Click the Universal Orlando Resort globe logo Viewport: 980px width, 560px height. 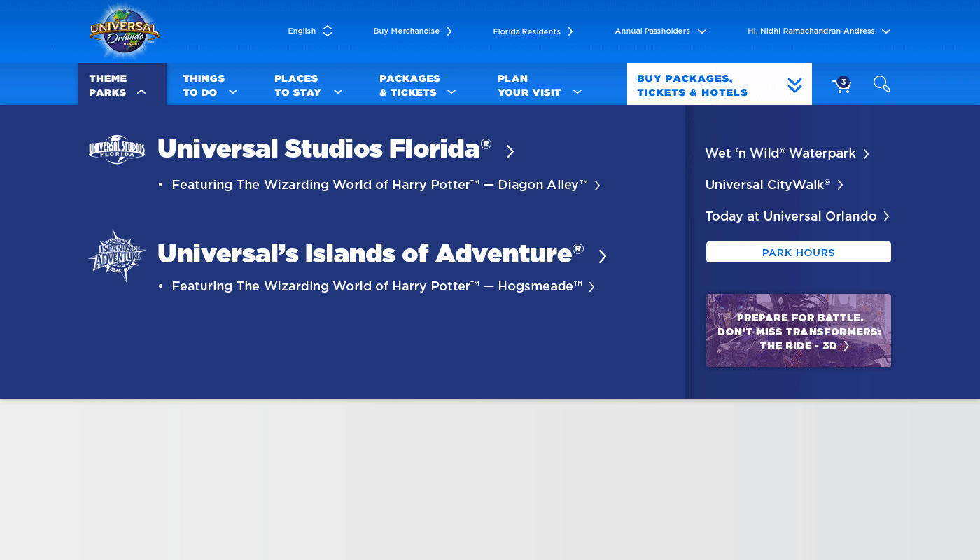click(x=125, y=32)
